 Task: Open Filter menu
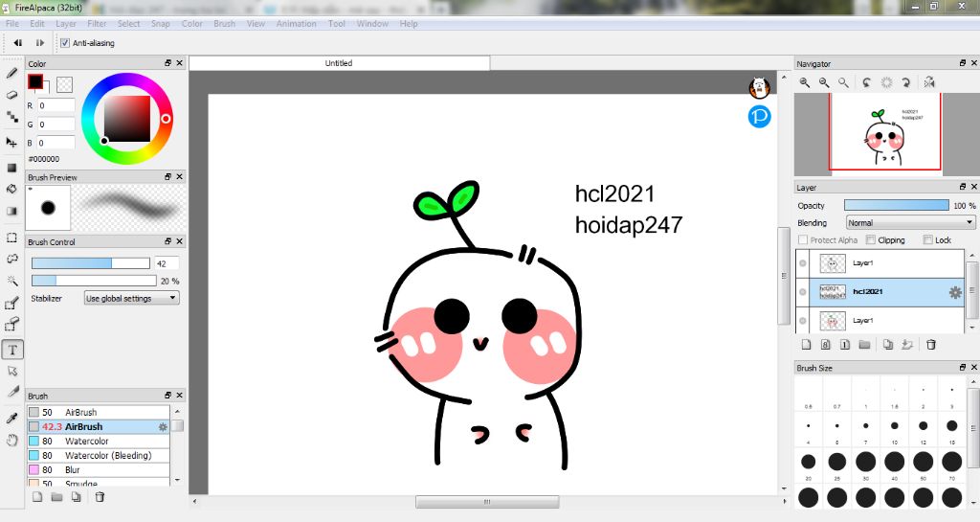(x=97, y=24)
